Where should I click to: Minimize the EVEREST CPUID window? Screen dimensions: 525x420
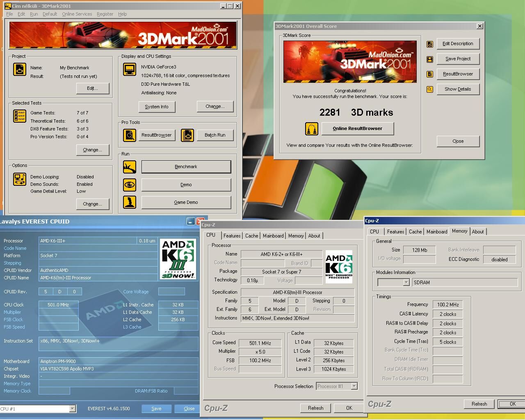(191, 221)
